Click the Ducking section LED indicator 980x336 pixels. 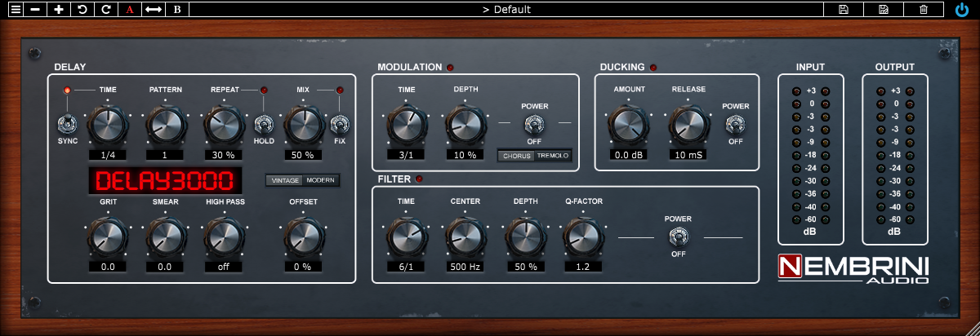tap(653, 67)
